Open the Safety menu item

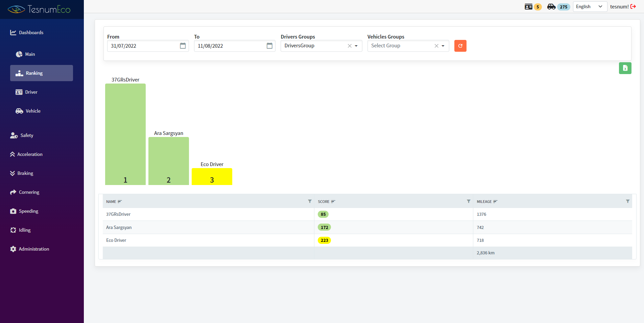click(x=26, y=135)
